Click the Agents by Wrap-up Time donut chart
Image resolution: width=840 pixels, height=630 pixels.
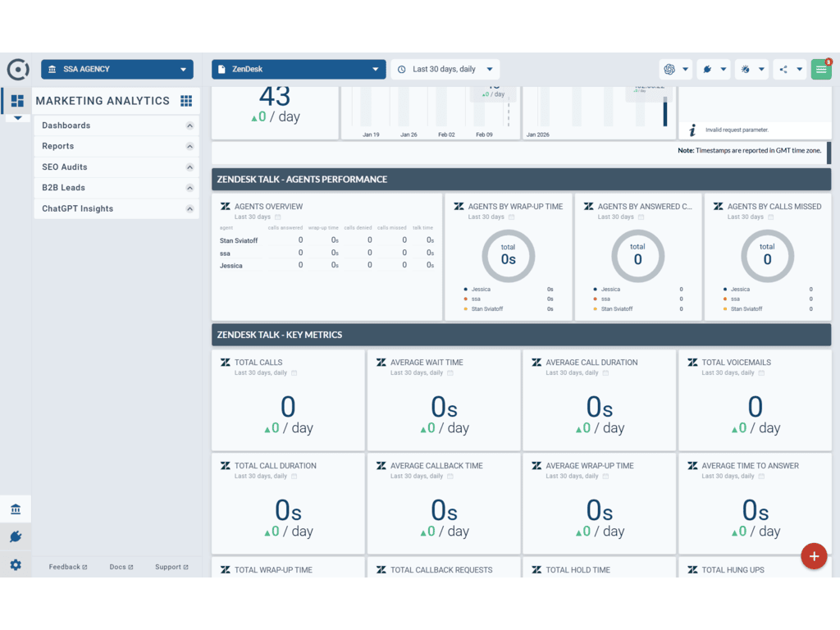tap(509, 257)
